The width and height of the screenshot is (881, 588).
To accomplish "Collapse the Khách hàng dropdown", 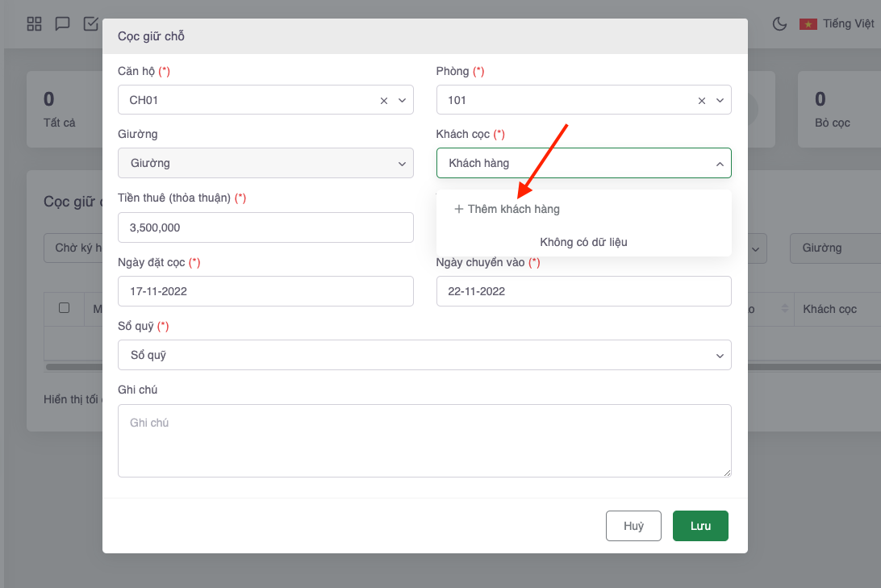I will tap(720, 164).
